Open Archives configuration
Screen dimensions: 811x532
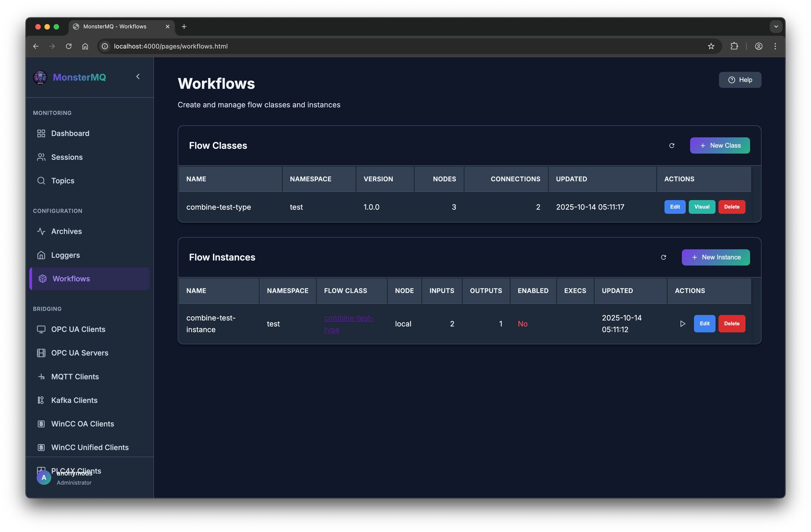coord(66,232)
